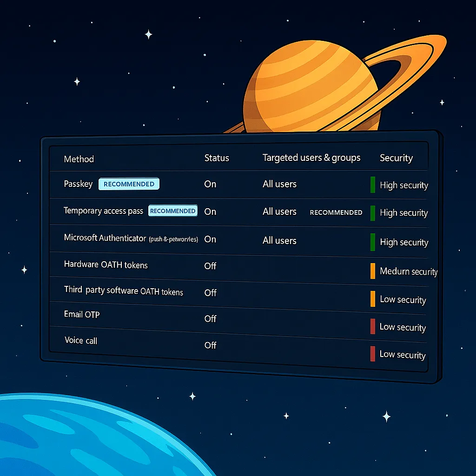Click the Targeted users & groups header
The image size is (476, 476).
point(311,158)
